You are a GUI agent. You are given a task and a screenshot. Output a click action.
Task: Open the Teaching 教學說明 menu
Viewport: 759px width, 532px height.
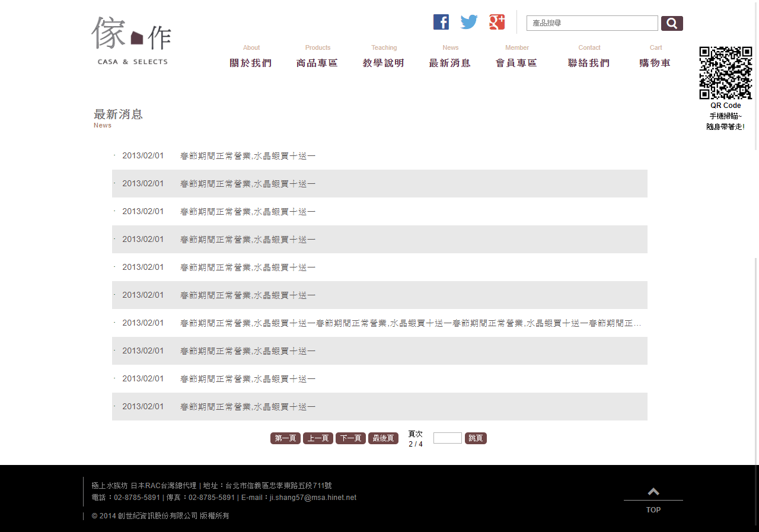click(x=384, y=58)
